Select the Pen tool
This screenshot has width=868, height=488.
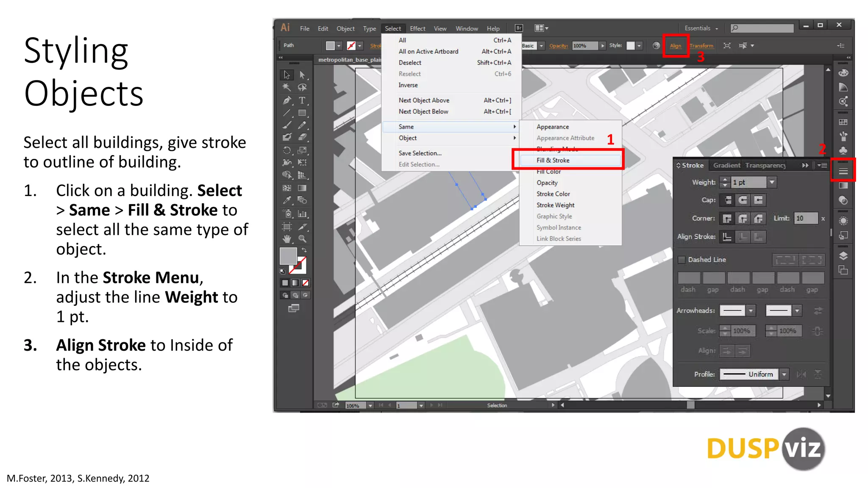(x=287, y=100)
